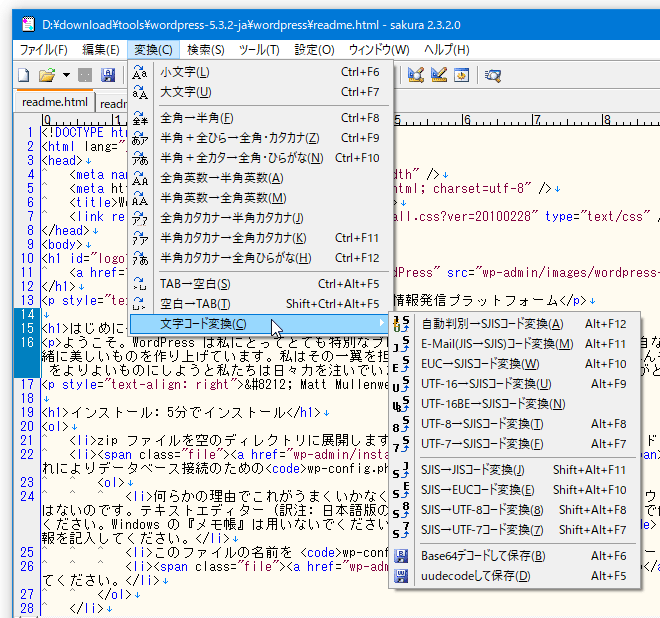This screenshot has height=618, width=660.
Task: Switch to the second partially hidden readme tab
Action: click(x=113, y=103)
